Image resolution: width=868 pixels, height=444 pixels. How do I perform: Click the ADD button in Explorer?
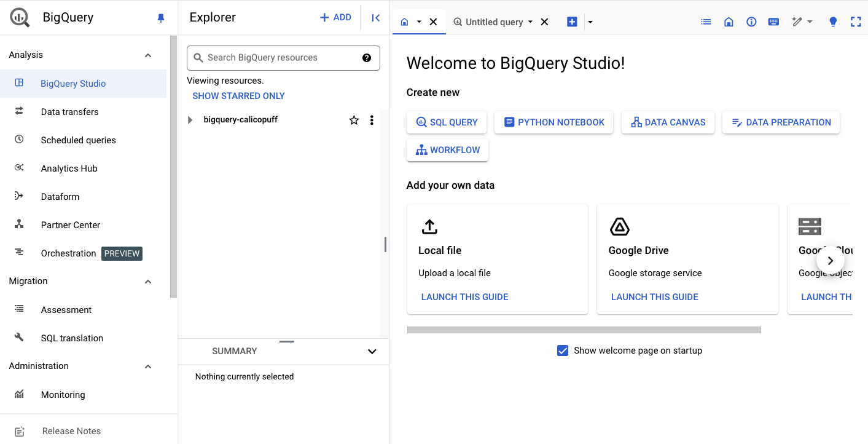pos(335,17)
